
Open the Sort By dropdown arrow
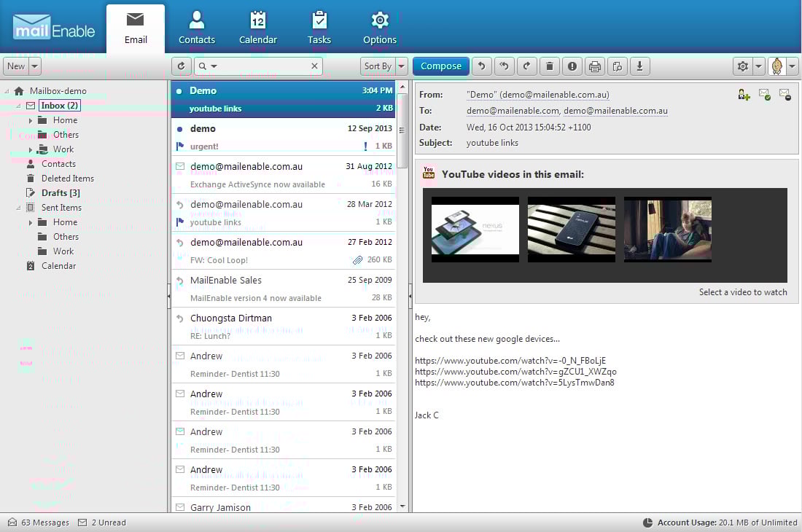[x=402, y=66]
